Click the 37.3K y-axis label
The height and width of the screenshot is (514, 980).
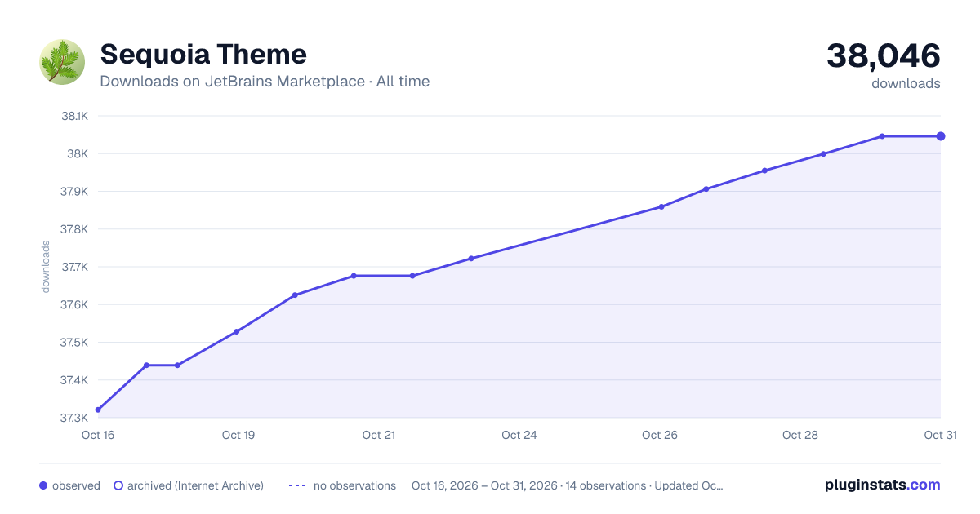[74, 418]
